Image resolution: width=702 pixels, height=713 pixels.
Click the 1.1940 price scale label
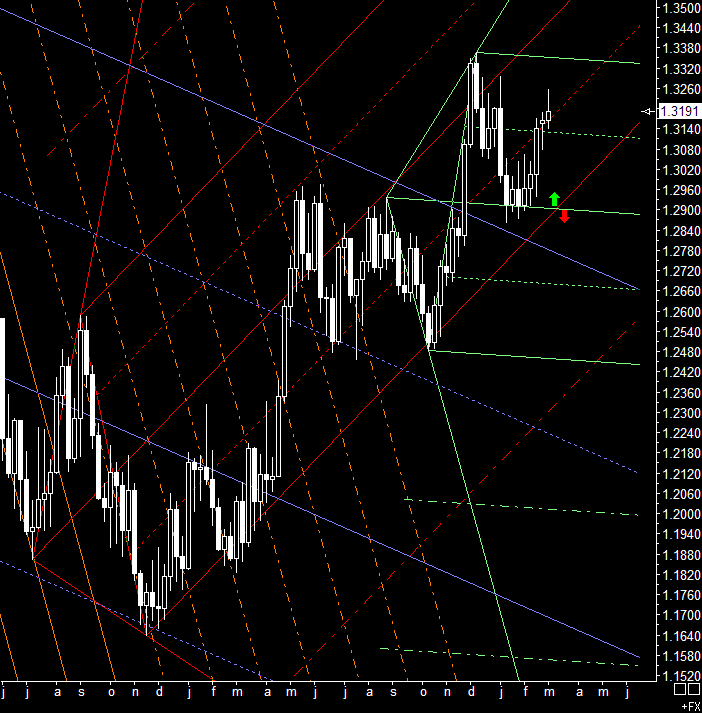(x=681, y=534)
